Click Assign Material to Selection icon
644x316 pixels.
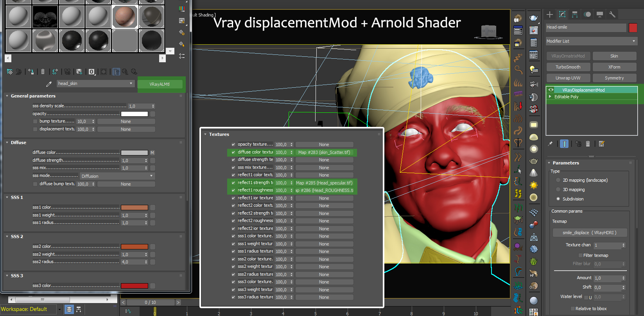click(x=31, y=72)
